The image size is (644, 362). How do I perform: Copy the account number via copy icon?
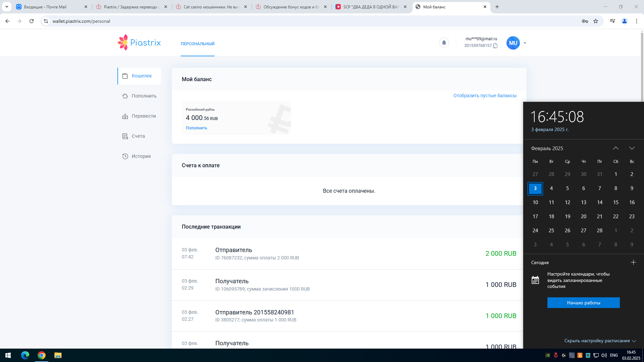495,46
